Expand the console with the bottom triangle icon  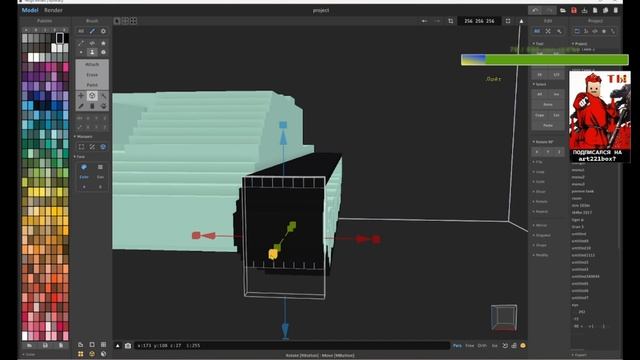(118, 346)
